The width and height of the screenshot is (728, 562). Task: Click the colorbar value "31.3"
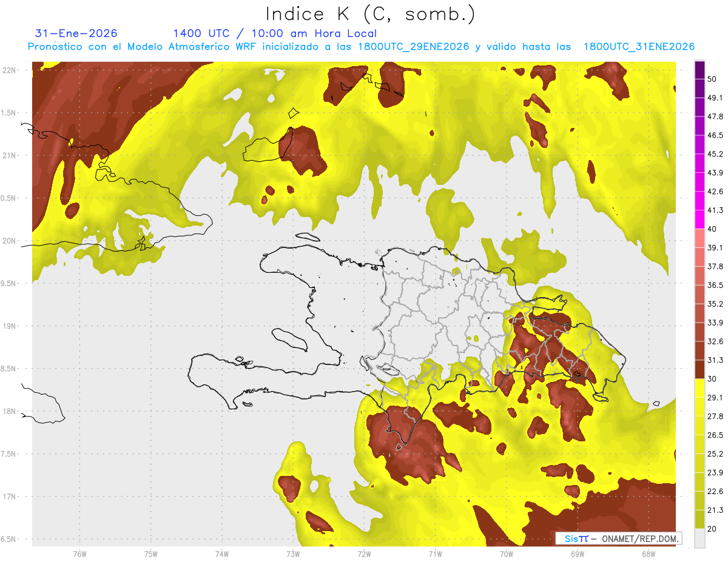pyautogui.click(x=715, y=360)
